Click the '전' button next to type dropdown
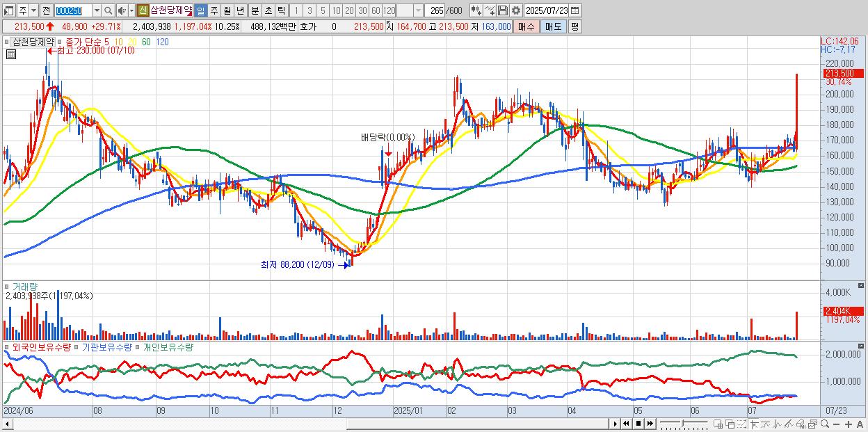This screenshot has height=432, width=868. tap(46, 10)
